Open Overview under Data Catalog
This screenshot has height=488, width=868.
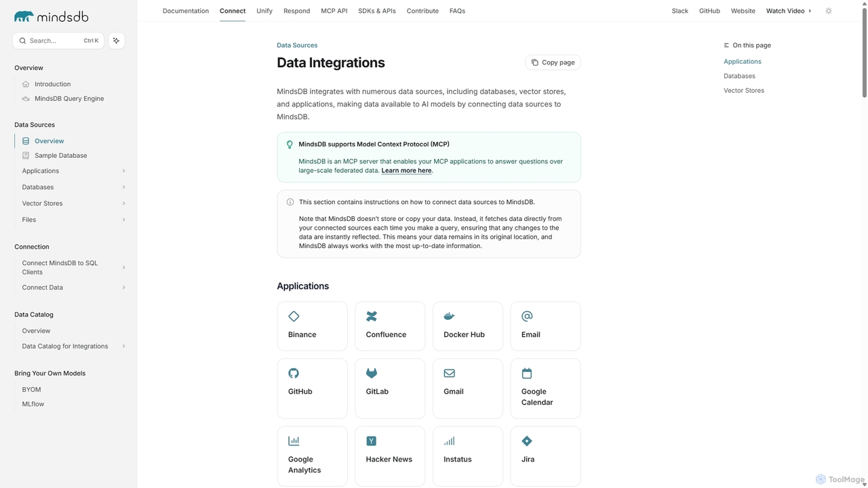pyautogui.click(x=36, y=331)
